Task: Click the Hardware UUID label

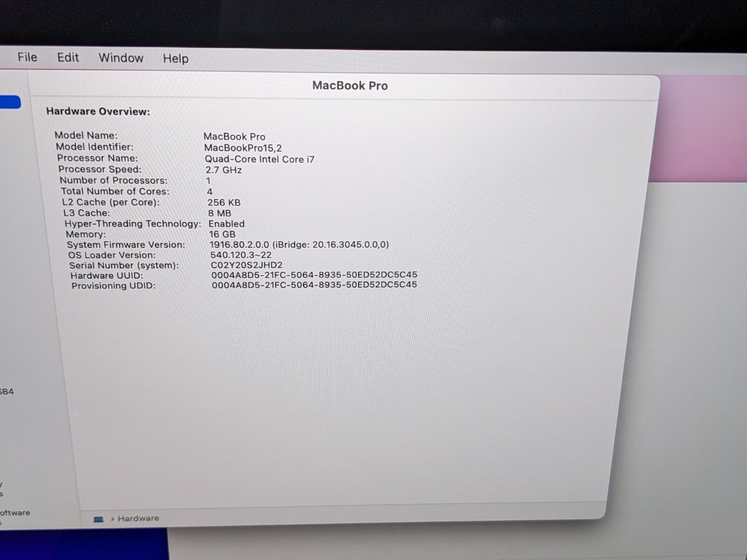Action: pyautogui.click(x=106, y=275)
